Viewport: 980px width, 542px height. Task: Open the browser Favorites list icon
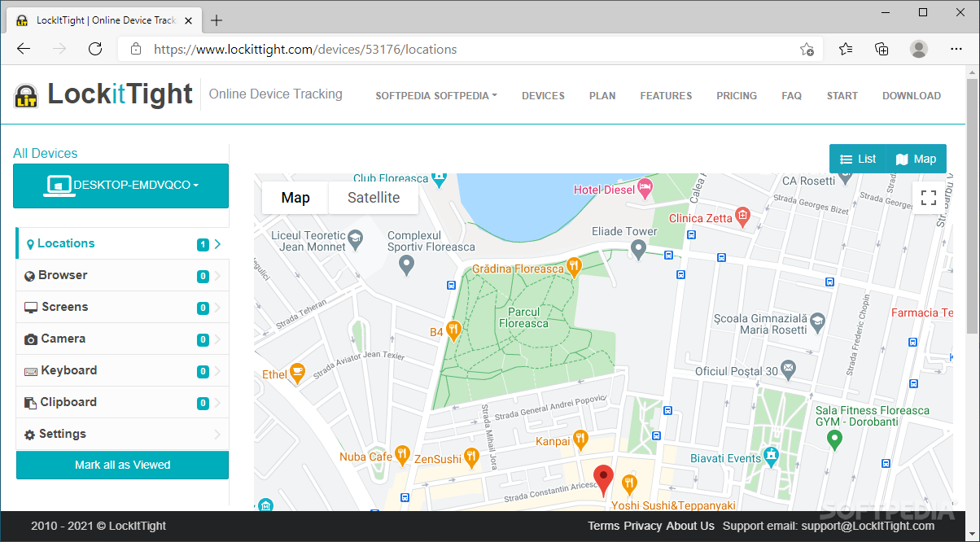pos(846,49)
